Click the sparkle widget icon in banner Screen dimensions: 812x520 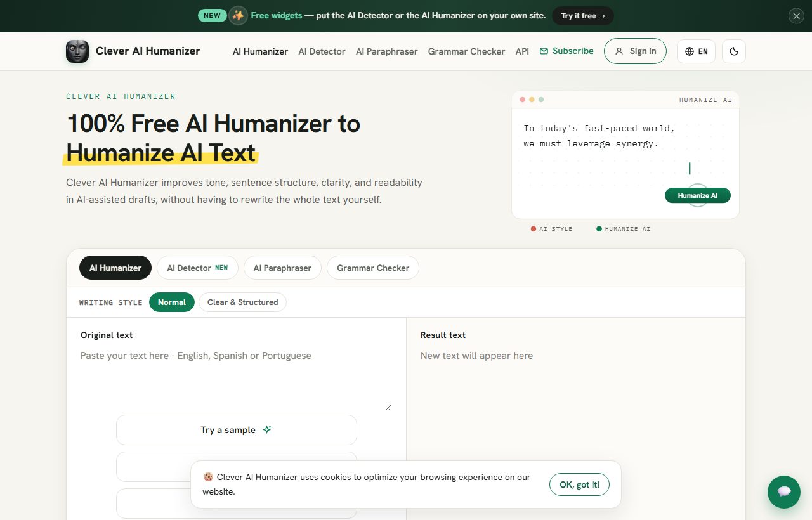(x=238, y=16)
